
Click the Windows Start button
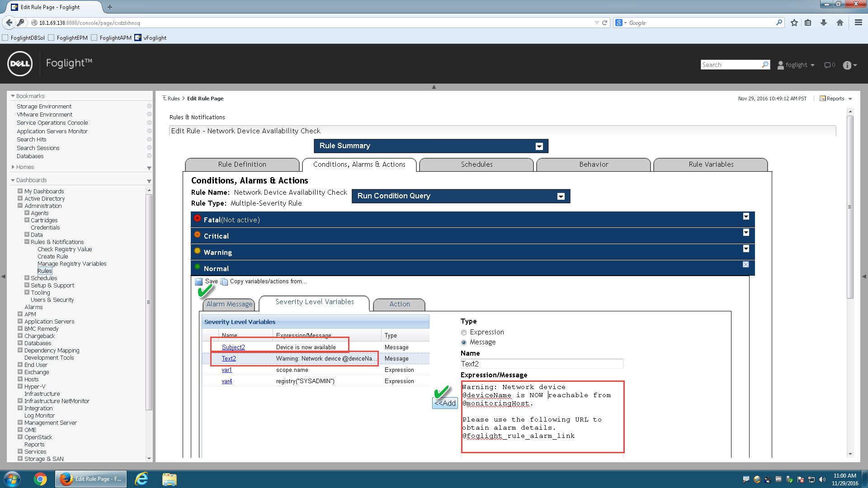coord(12,479)
